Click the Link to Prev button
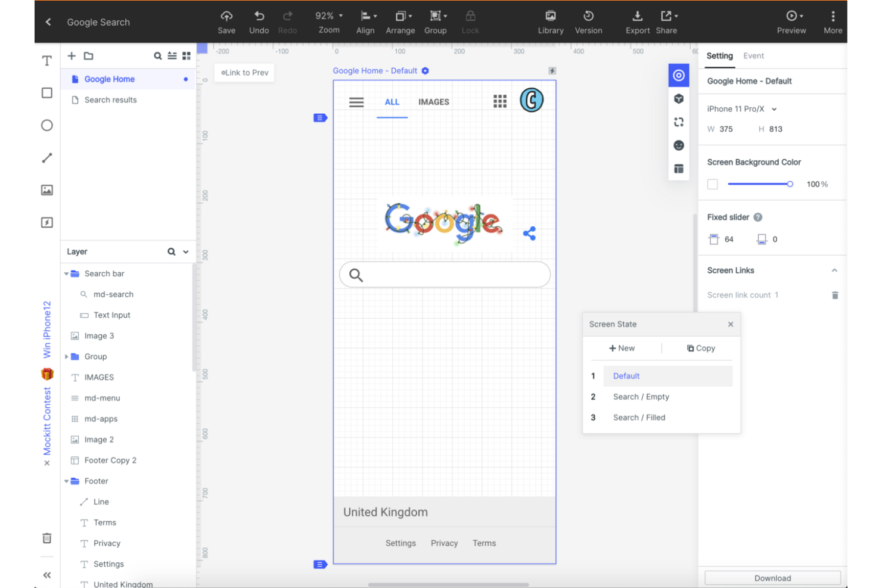The image size is (882, 588). click(244, 73)
